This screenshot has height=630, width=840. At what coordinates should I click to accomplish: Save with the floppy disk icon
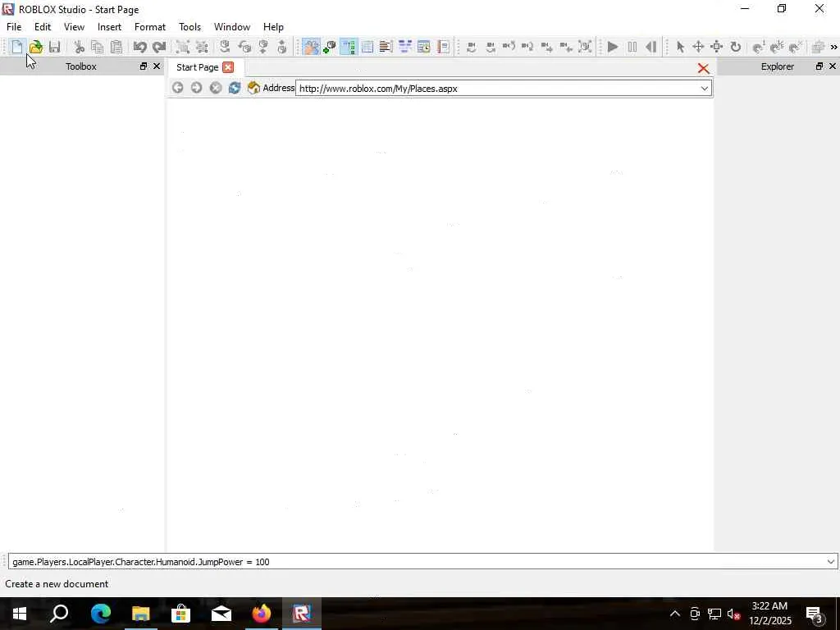point(54,47)
